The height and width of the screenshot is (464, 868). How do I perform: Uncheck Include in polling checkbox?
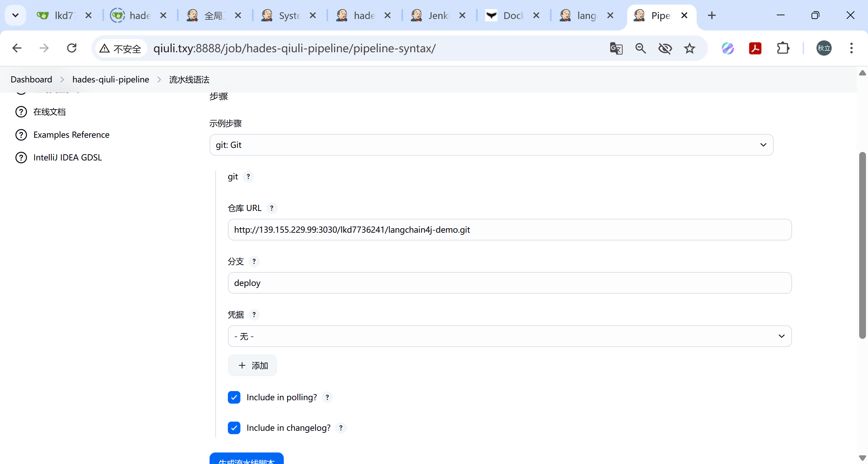pyautogui.click(x=234, y=397)
